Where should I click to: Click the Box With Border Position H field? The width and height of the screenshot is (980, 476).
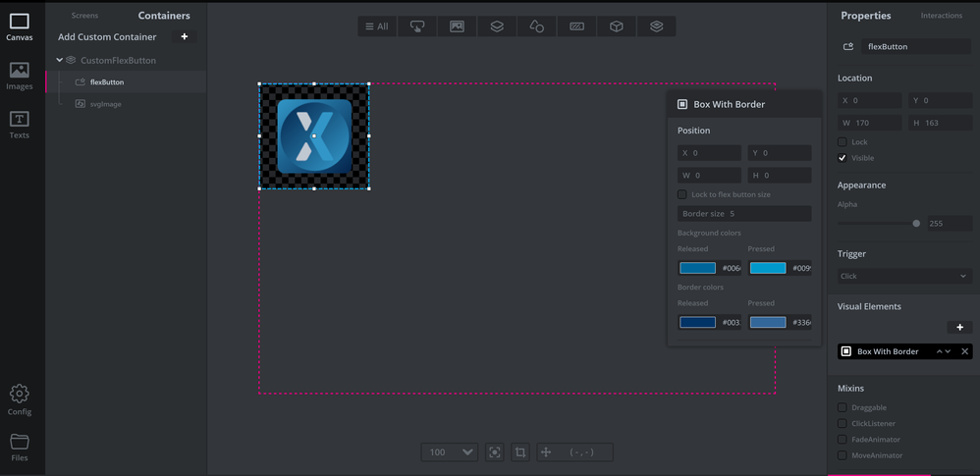tap(780, 175)
